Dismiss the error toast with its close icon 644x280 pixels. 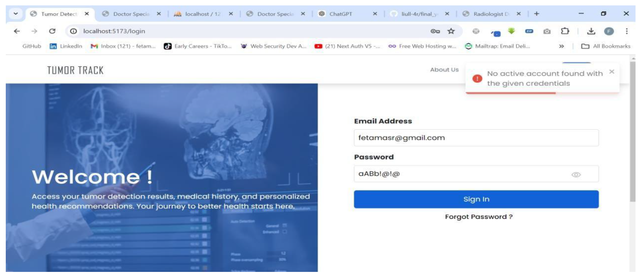612,72
